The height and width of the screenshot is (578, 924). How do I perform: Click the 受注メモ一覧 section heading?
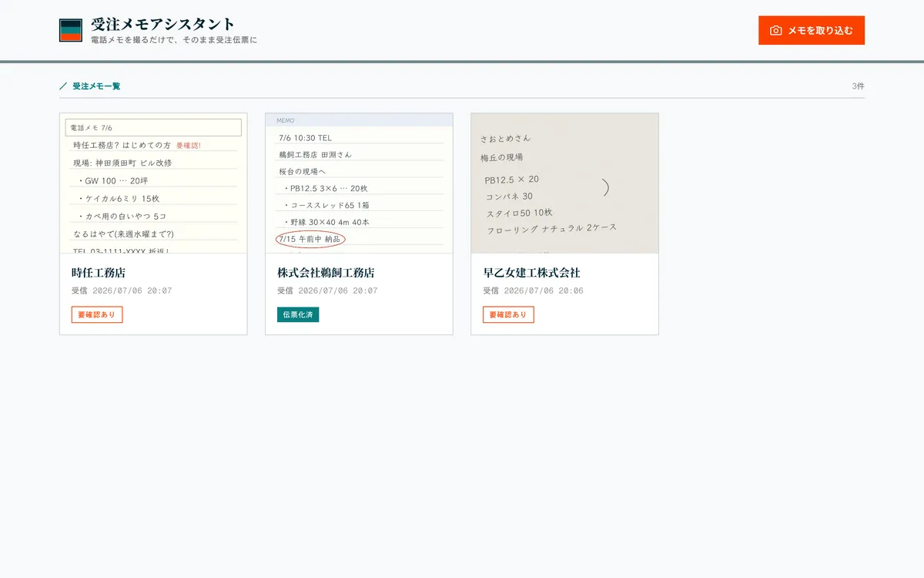[x=96, y=86]
